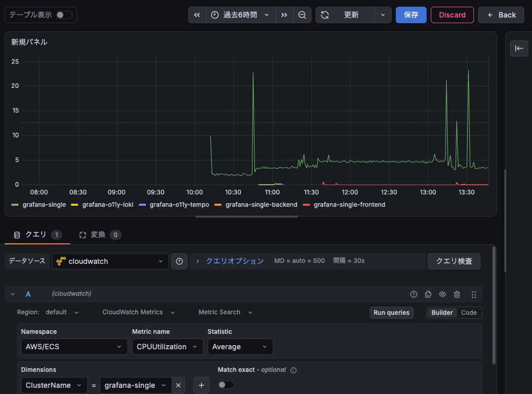Click the legend horizontal scrollbar
This screenshot has width=532, height=394.
pos(247,217)
